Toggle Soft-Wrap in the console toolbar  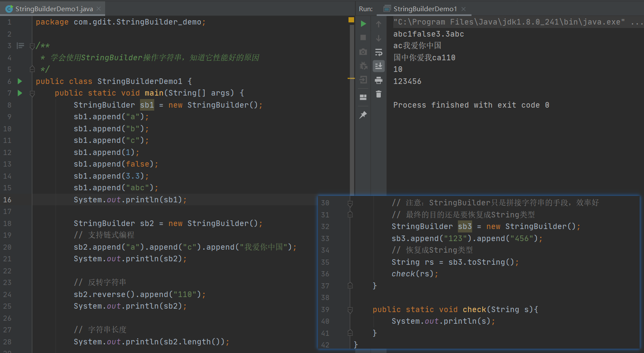point(379,52)
